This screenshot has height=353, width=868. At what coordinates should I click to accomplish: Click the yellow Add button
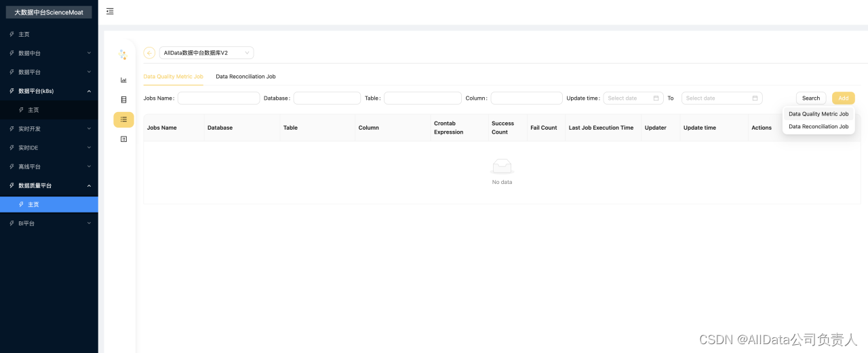pyautogui.click(x=844, y=98)
